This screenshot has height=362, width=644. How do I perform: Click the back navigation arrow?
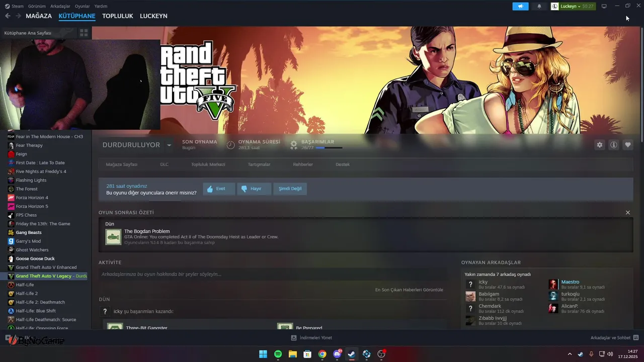pos(8,16)
